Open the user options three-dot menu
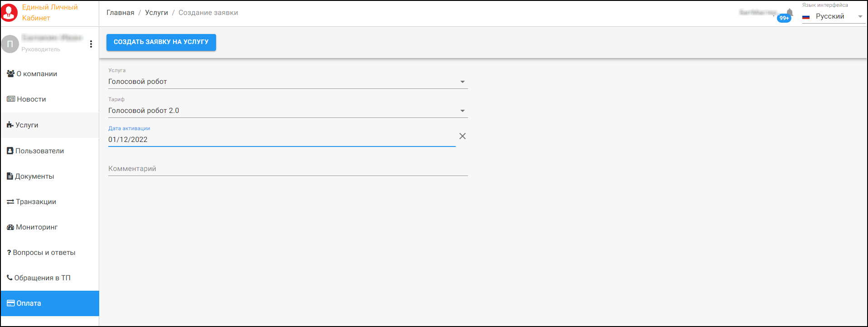 pos(91,44)
